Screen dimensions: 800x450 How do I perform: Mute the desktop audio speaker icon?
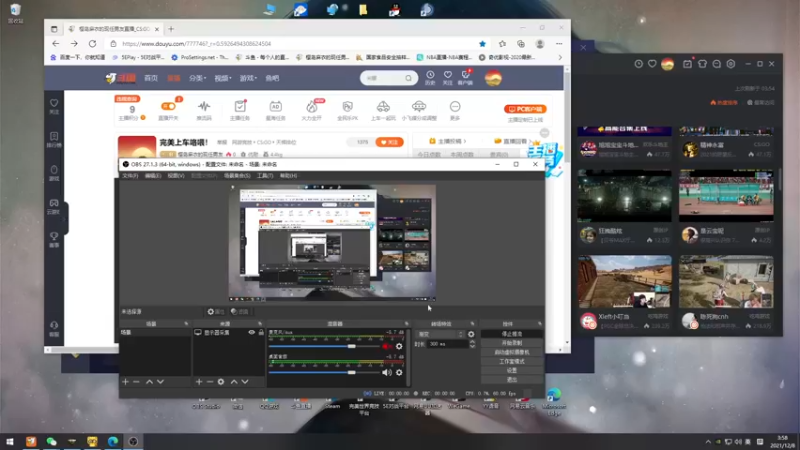pyautogui.click(x=386, y=372)
